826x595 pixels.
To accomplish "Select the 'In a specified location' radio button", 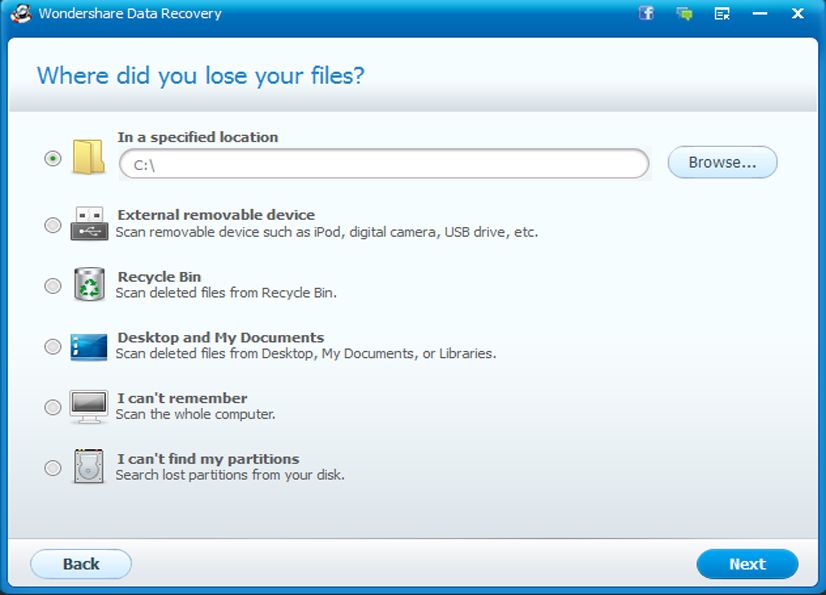I will tap(53, 158).
